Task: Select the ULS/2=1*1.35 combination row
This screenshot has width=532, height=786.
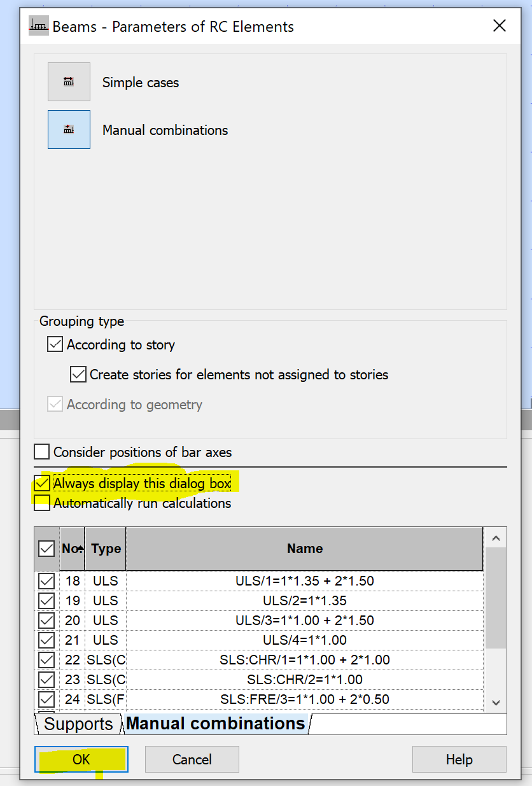Action: point(304,600)
